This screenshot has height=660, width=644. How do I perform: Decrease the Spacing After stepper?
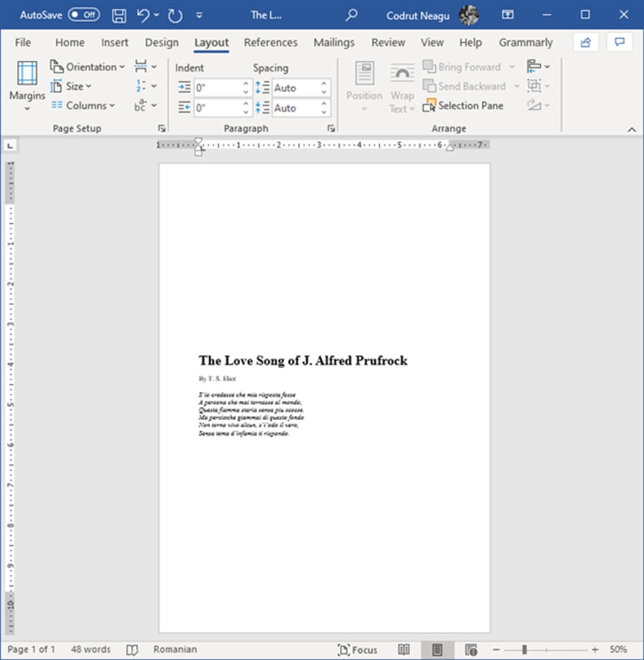click(x=324, y=113)
